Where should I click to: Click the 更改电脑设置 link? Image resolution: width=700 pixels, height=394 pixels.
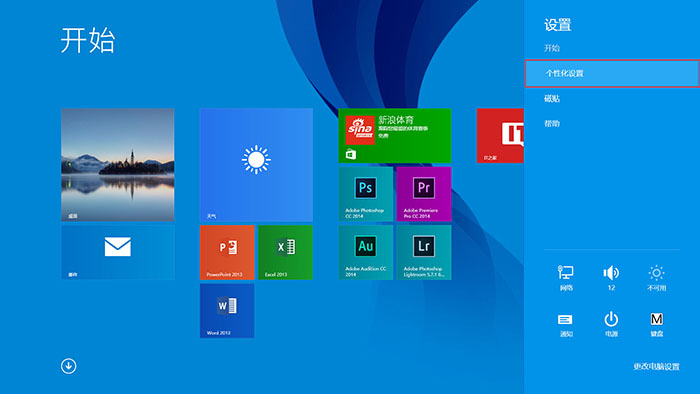656,366
